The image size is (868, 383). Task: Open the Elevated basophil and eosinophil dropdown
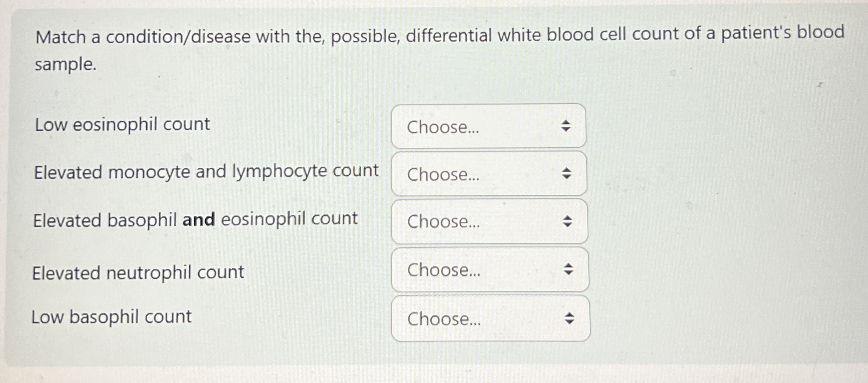coord(489,221)
